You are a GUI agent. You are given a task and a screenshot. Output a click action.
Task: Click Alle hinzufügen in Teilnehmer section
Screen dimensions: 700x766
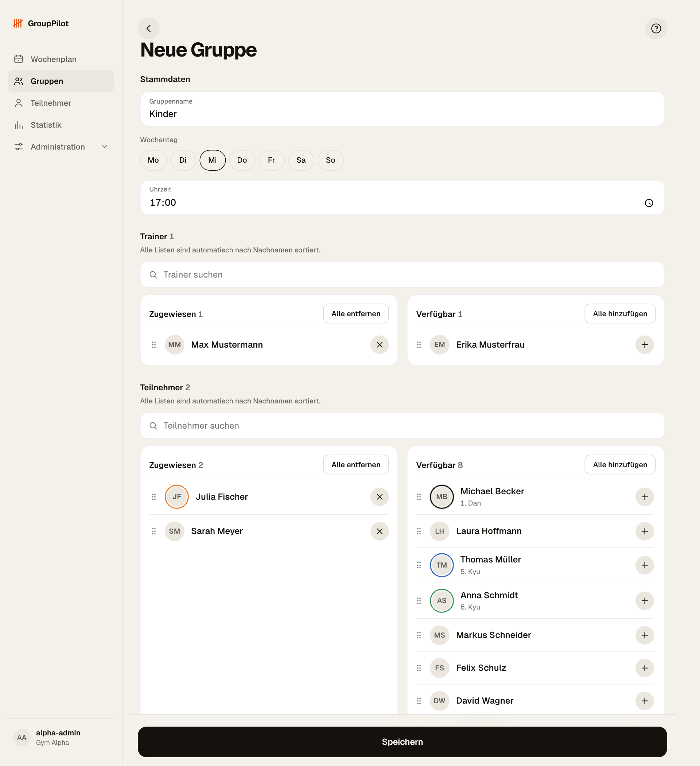pos(619,464)
